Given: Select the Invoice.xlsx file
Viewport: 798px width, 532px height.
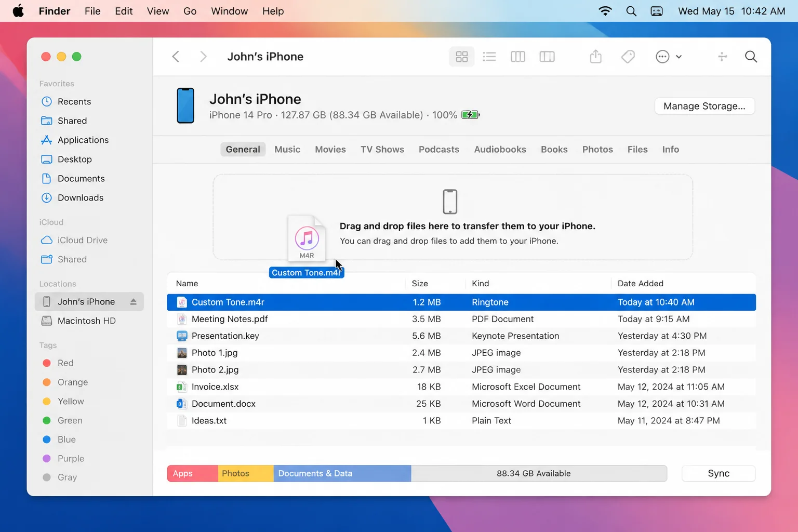Looking at the screenshot, I should pyautogui.click(x=461, y=387).
